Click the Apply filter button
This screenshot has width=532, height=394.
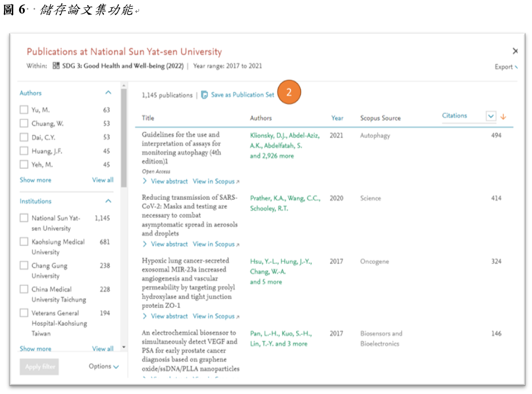tap(39, 367)
